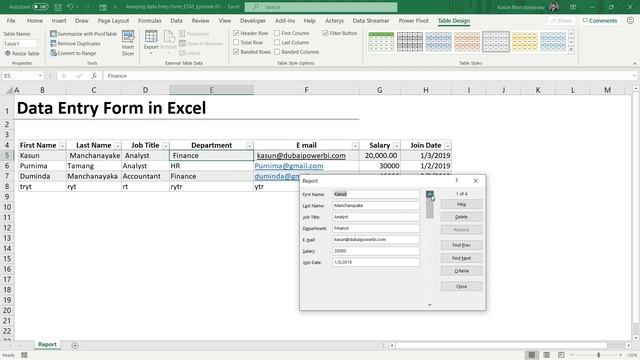Click Convert to Range
The image size is (640, 360).
point(73,53)
